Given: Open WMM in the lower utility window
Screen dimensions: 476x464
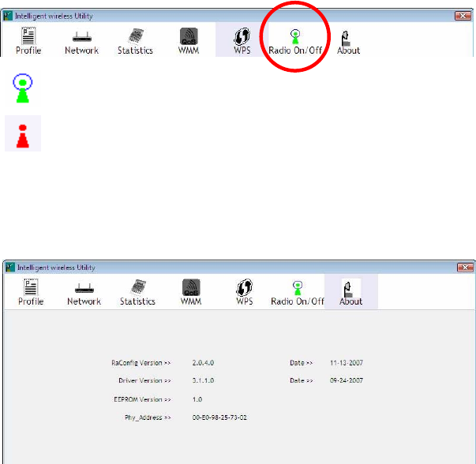Looking at the screenshot, I should click(x=191, y=292).
